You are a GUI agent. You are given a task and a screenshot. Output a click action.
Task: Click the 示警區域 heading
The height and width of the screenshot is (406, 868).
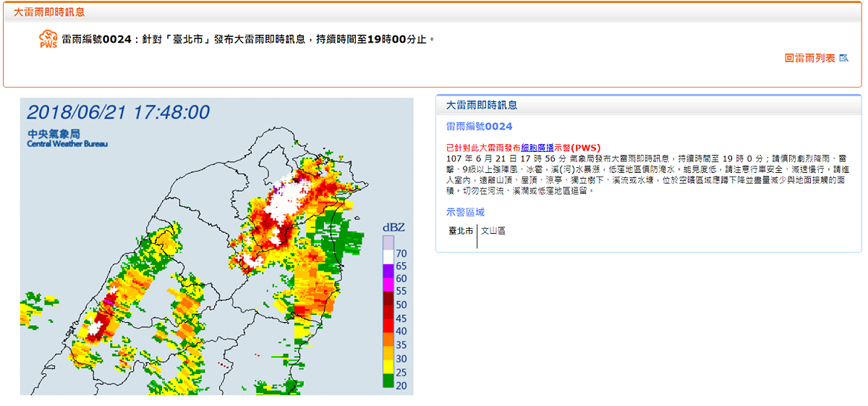(465, 212)
